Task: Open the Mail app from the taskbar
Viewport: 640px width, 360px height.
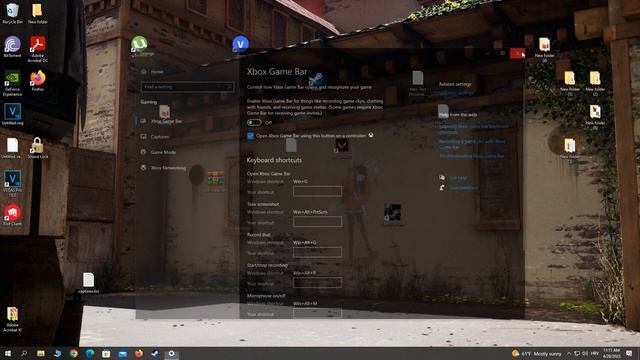Action: coord(122,354)
